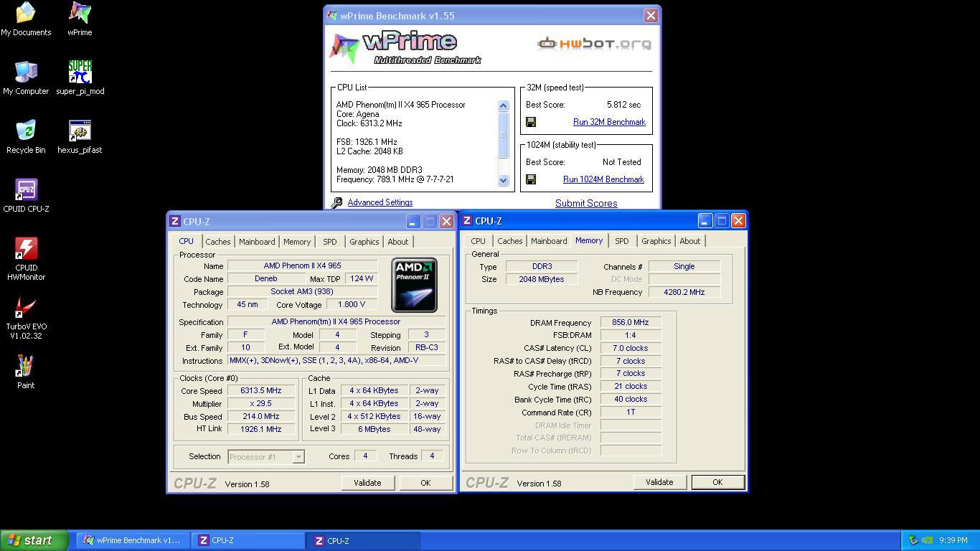Screen dimensions: 980x551
Task: Click Validate in the right CPU-Z window
Action: 659,482
